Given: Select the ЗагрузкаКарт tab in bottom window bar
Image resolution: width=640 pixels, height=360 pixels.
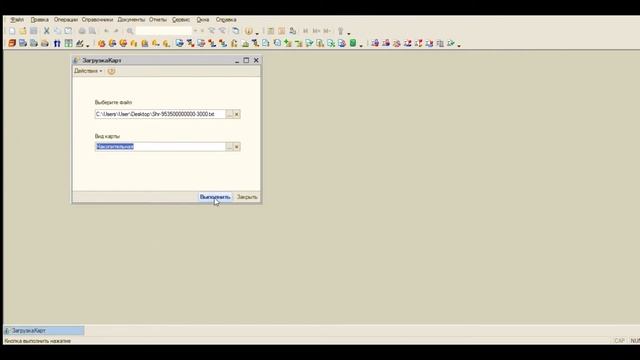Looking at the screenshot, I should pos(44,331).
